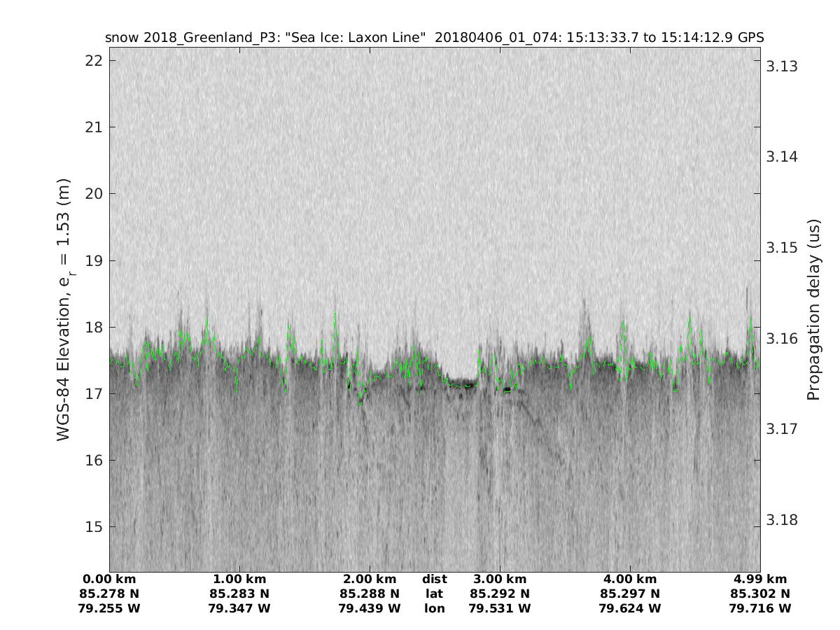
Task: Select the 85.292 N latitude label
Action: pos(500,594)
